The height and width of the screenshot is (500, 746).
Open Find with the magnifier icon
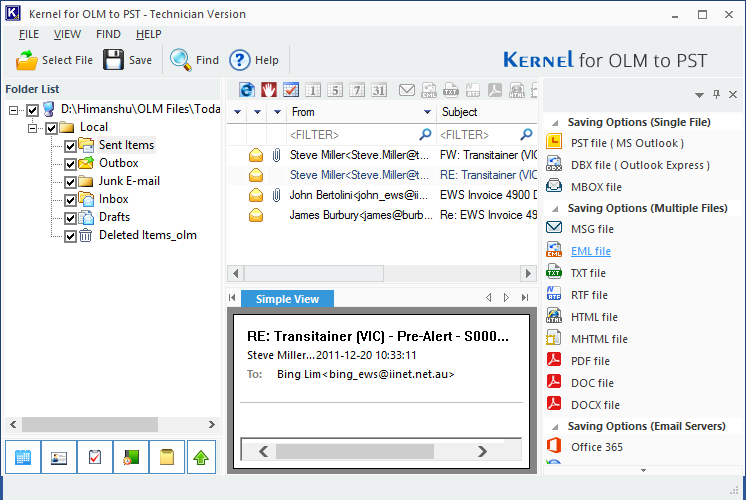(181, 60)
